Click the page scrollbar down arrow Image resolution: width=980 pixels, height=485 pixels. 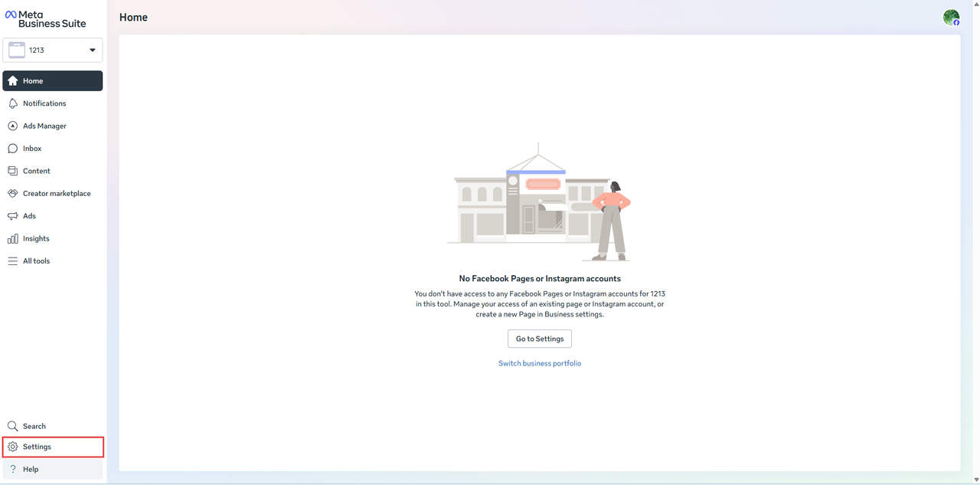pyautogui.click(x=976, y=480)
